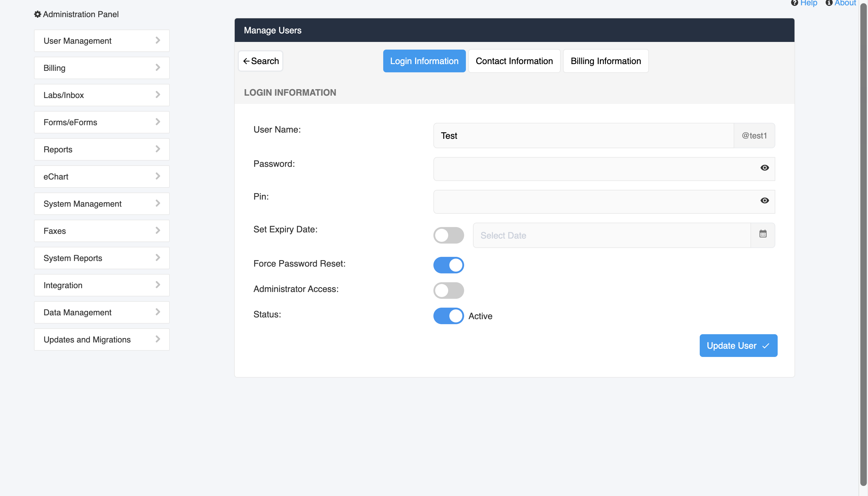Click the checkmark on Update User

pyautogui.click(x=766, y=346)
